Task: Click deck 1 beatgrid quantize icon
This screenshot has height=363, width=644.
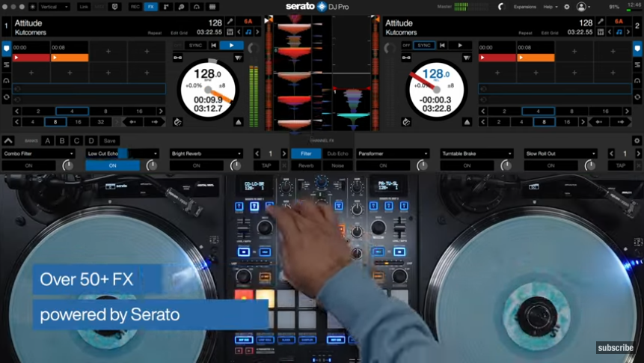Action: [230, 31]
